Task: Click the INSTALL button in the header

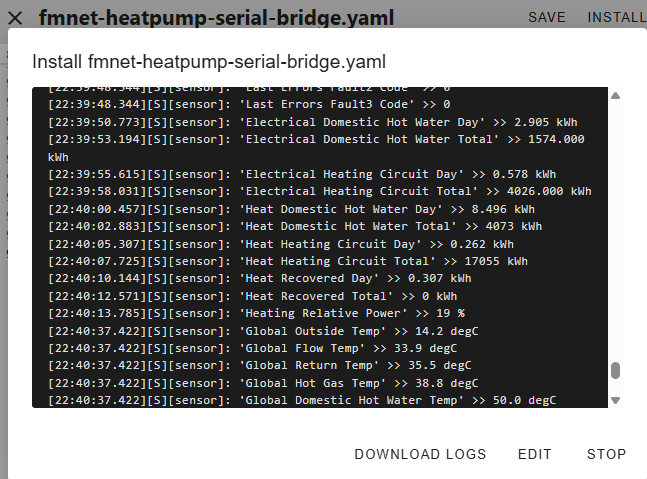Action: (616, 17)
